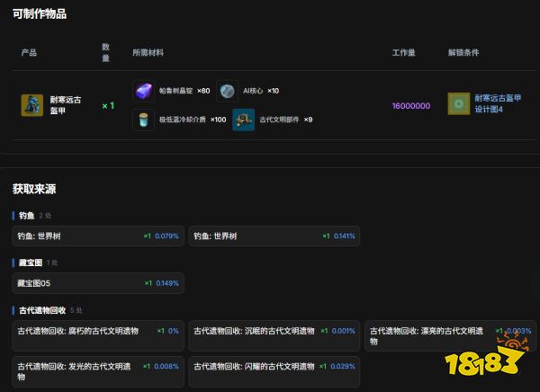Click the 工作量 column header
Image resolution: width=540 pixels, height=392 pixels.
403,53
